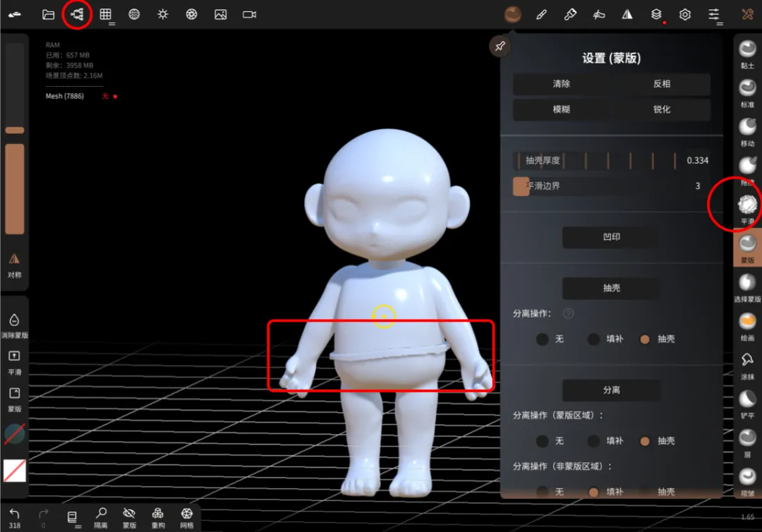
Task: Select the 黏土 clay tool
Action: click(x=747, y=54)
